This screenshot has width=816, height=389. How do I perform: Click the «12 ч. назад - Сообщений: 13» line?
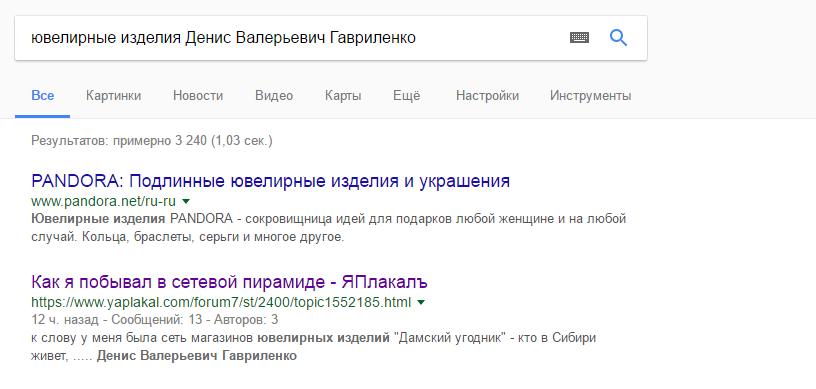point(155,319)
